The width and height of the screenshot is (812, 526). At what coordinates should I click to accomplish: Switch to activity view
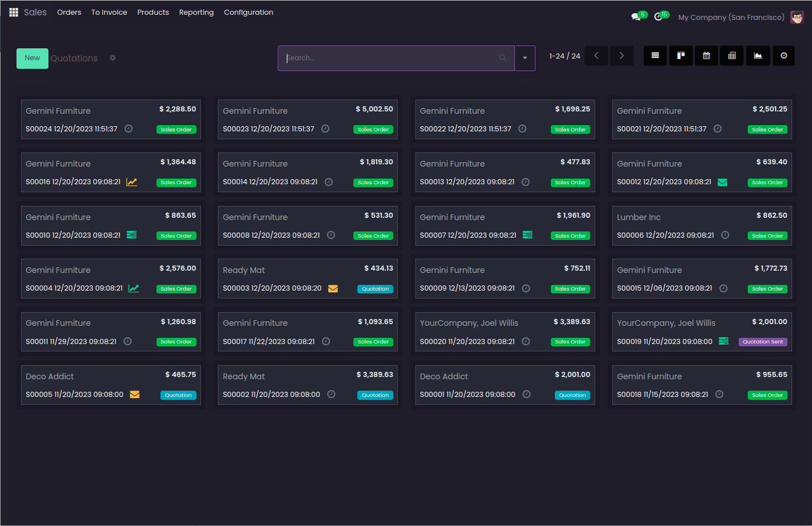point(784,56)
